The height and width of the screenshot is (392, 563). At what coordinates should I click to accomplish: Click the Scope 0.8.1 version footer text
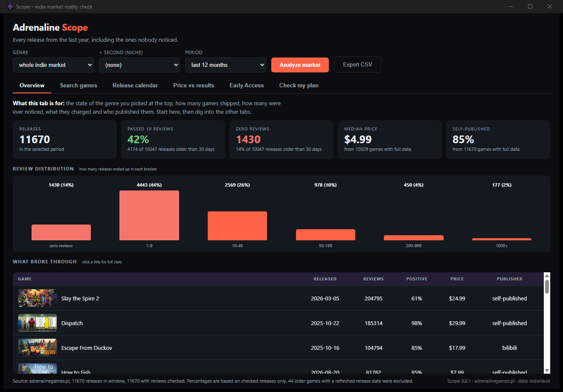(459, 381)
